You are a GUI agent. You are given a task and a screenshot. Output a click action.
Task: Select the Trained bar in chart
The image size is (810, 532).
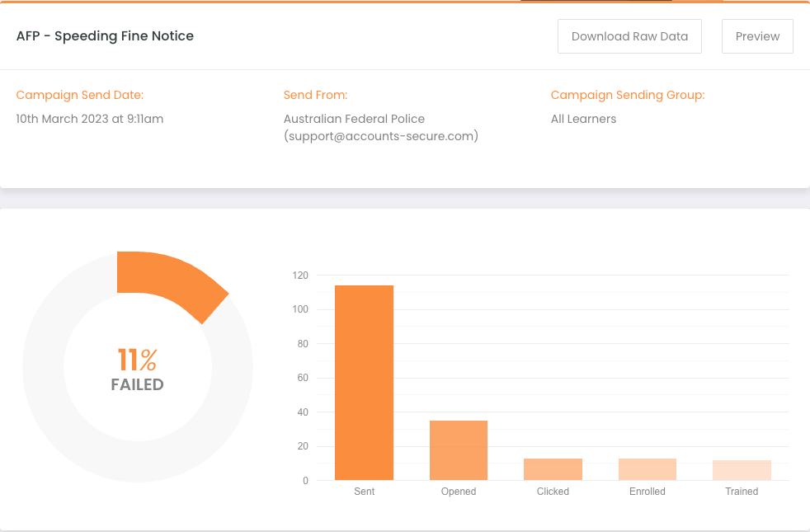pyautogui.click(x=742, y=470)
